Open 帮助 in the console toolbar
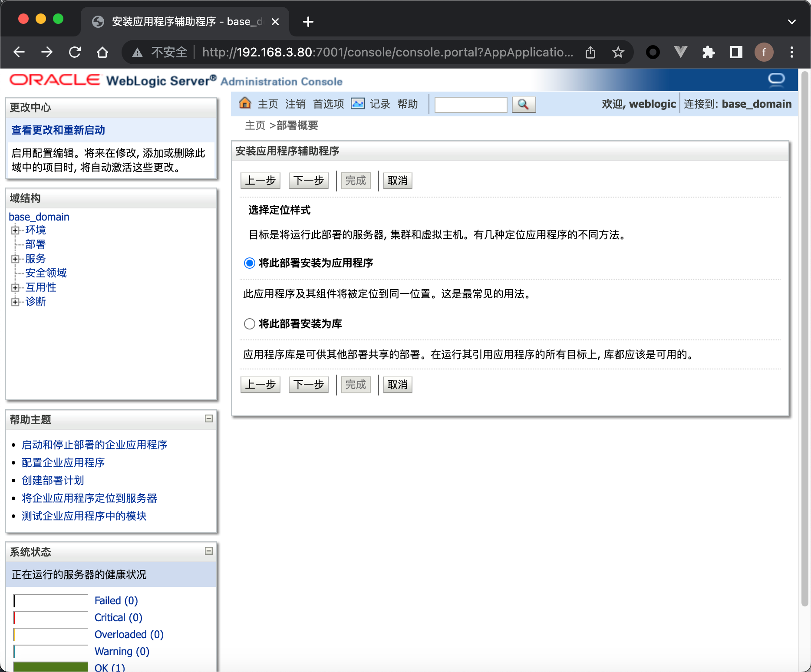 [x=407, y=104]
